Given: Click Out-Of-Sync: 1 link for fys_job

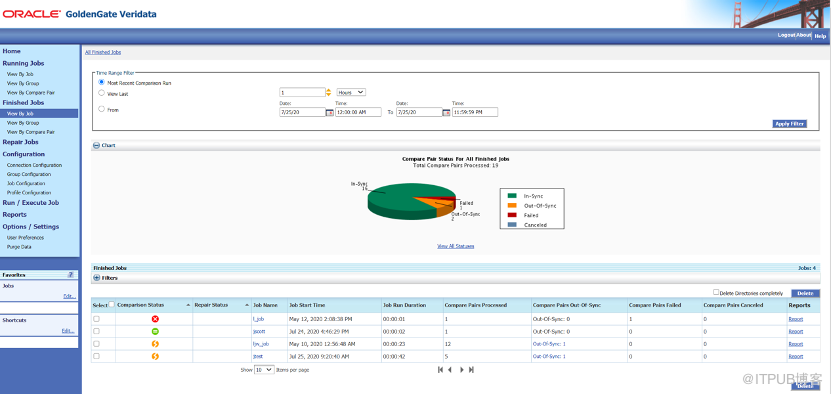Looking at the screenshot, I should (549, 344).
